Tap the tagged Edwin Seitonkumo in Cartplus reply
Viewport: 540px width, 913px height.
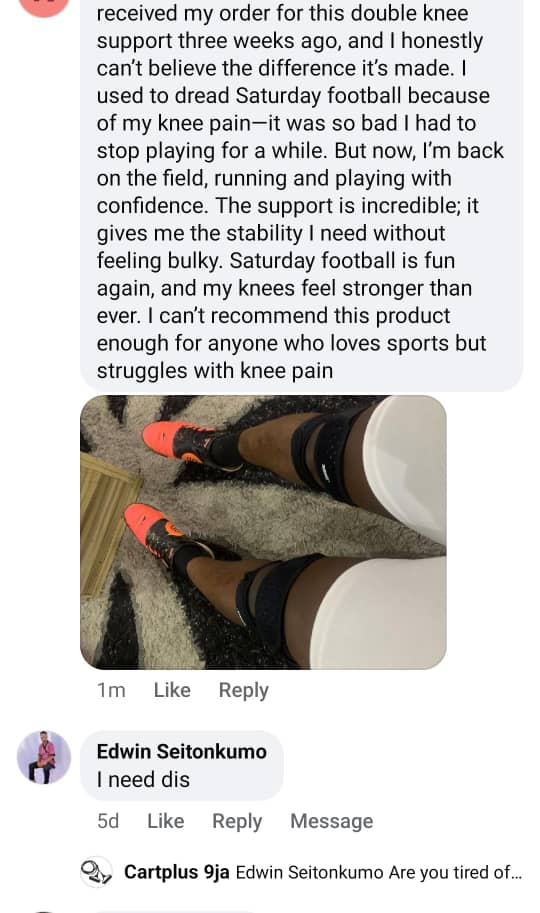tap(309, 872)
